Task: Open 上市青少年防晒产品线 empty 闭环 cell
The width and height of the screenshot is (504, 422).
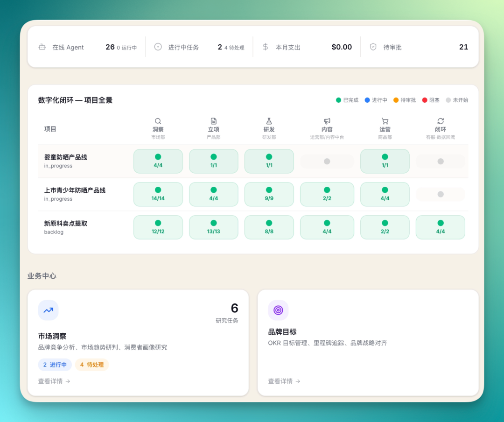Action: coord(441,194)
